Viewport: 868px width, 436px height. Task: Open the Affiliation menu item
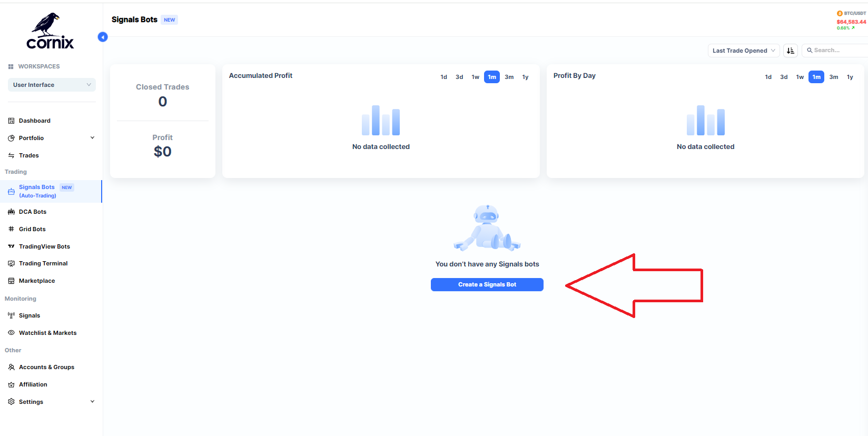[33, 385]
